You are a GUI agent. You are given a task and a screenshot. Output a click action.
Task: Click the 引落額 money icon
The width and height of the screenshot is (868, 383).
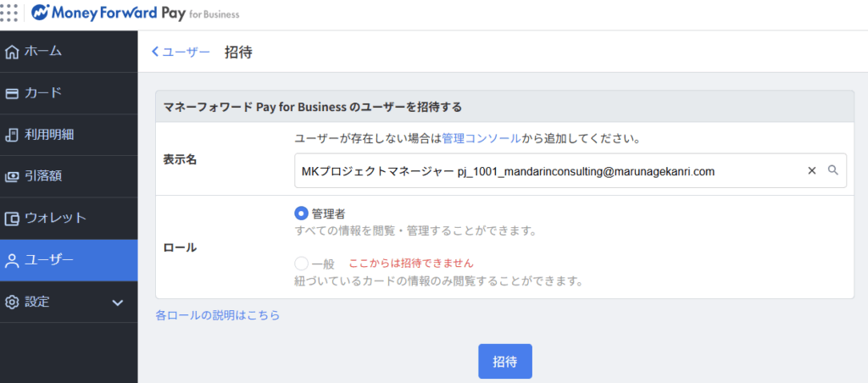pos(12,177)
